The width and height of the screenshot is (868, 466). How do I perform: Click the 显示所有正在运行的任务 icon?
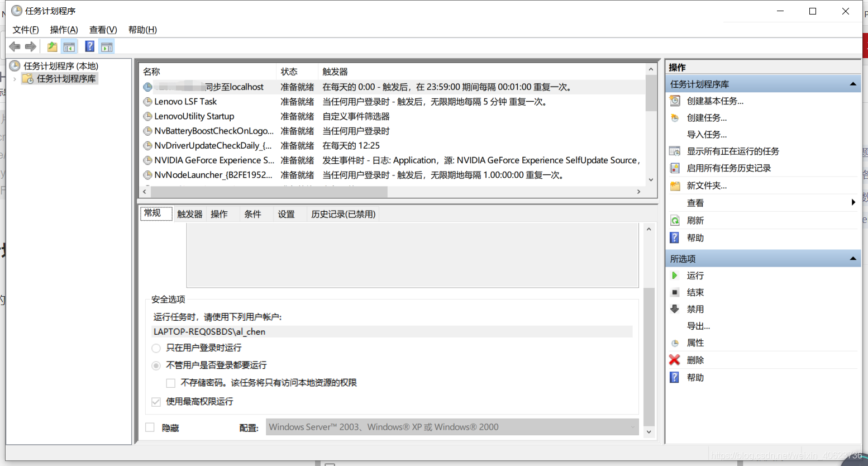click(675, 151)
